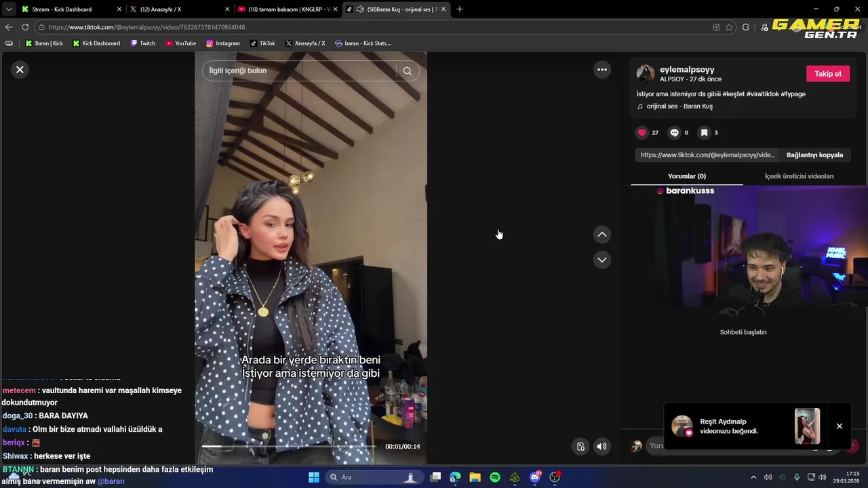This screenshot has width=868, height=488.
Task: Click Bağlantıyı kopyala to copy link
Action: coord(814,155)
